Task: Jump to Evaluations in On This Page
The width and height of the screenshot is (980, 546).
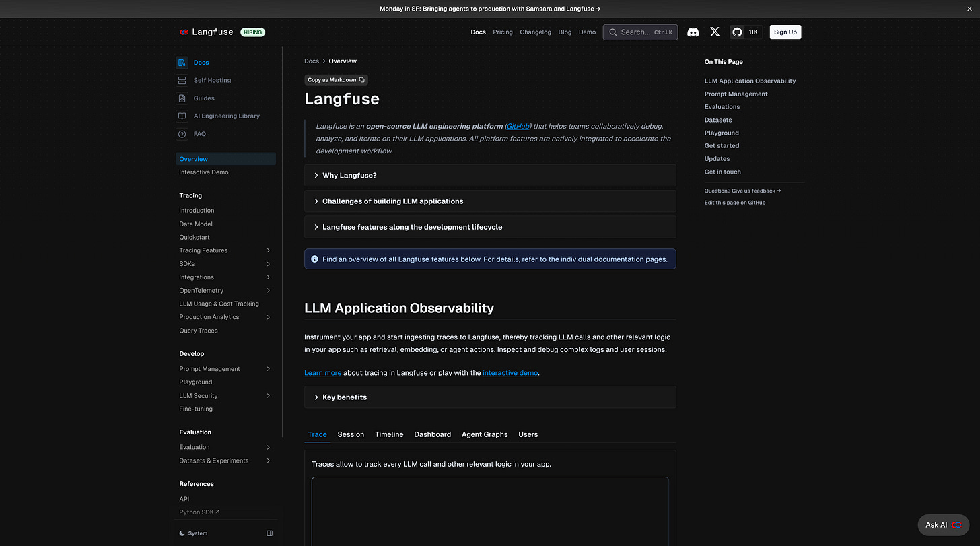Action: (x=722, y=107)
